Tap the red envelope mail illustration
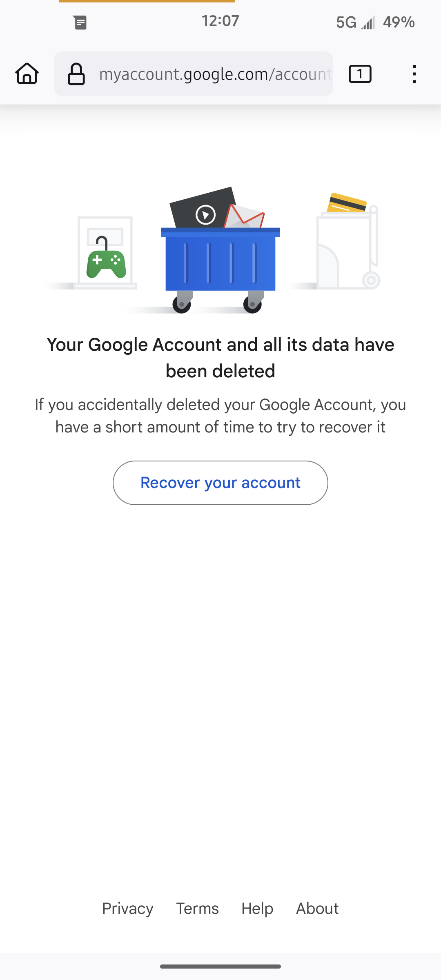The height and width of the screenshot is (980, 441). 245,216
